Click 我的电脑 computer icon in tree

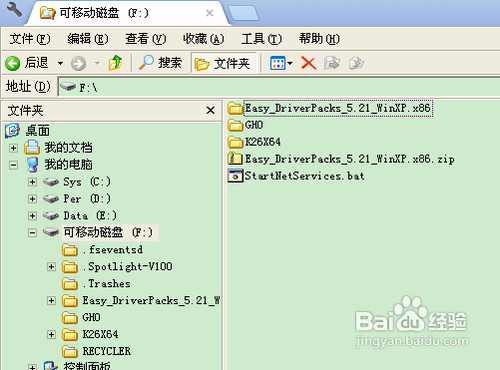tap(33, 165)
